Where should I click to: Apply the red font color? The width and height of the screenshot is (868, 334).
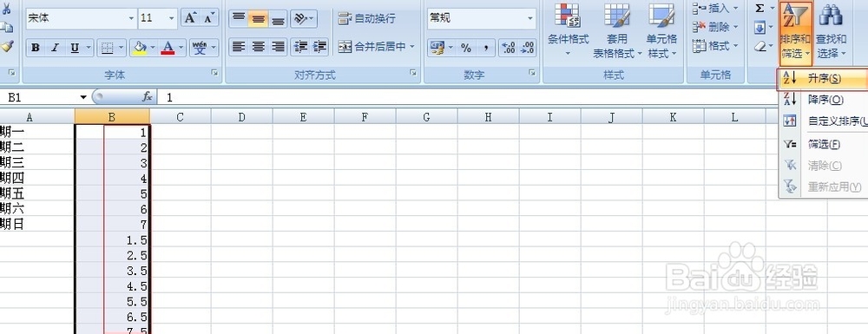point(168,48)
